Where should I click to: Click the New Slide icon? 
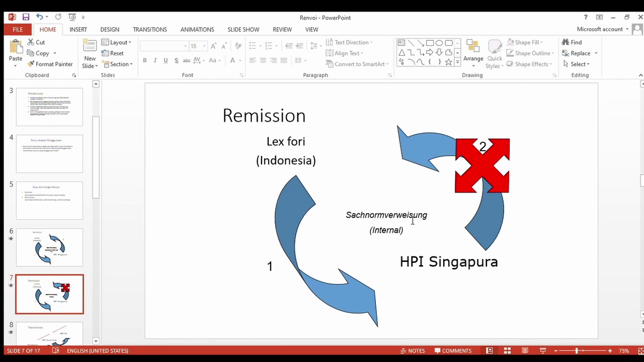[90, 46]
